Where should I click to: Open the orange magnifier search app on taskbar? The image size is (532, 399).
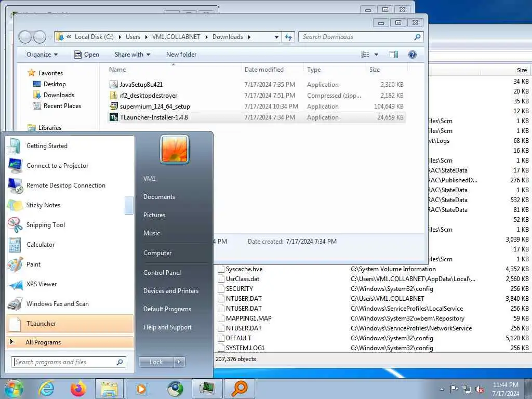[x=239, y=389]
